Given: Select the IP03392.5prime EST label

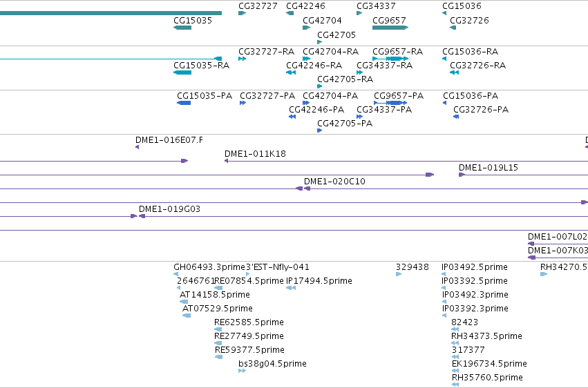Looking at the screenshot, I should click(x=475, y=281).
